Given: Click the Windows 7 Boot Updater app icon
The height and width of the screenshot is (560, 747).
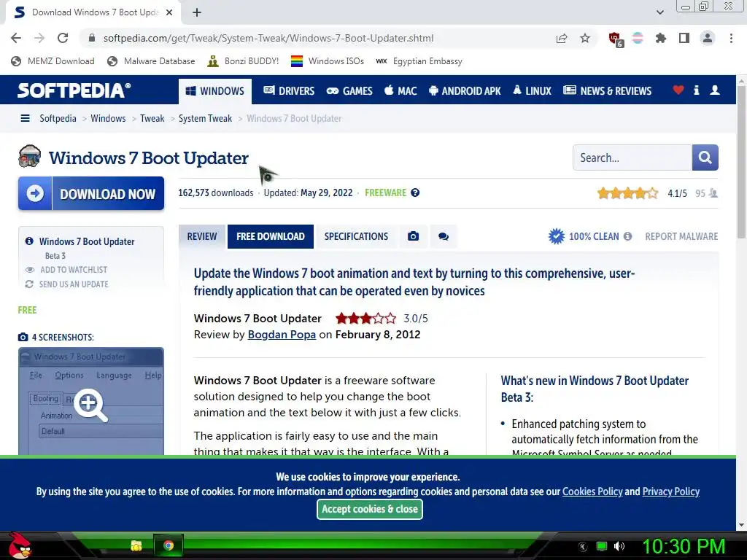Looking at the screenshot, I should click(x=29, y=156).
